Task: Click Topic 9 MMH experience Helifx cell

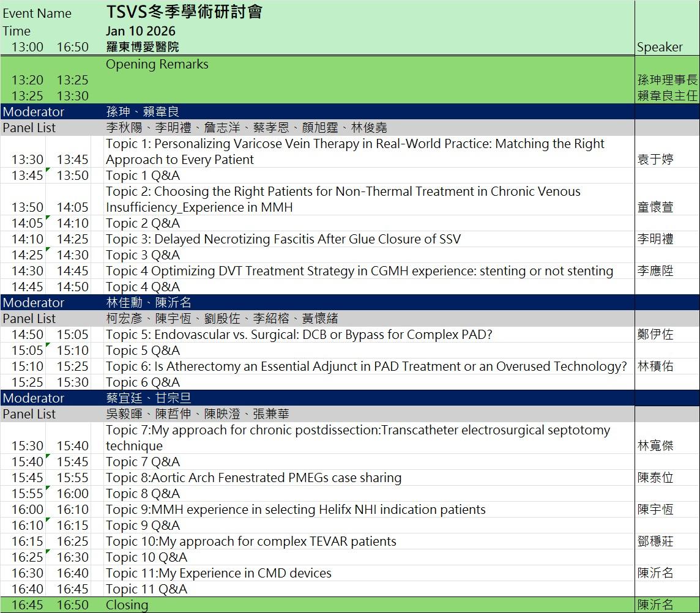Action: [x=296, y=510]
